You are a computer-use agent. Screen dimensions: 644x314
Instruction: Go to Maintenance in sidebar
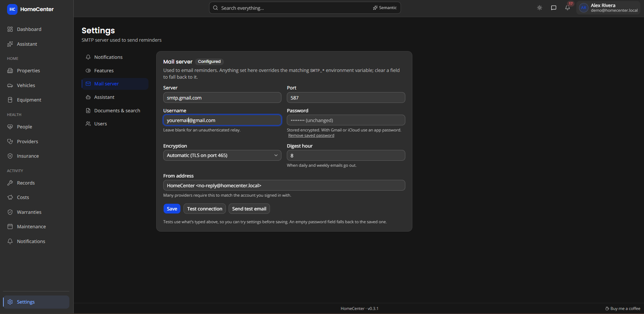(36, 227)
